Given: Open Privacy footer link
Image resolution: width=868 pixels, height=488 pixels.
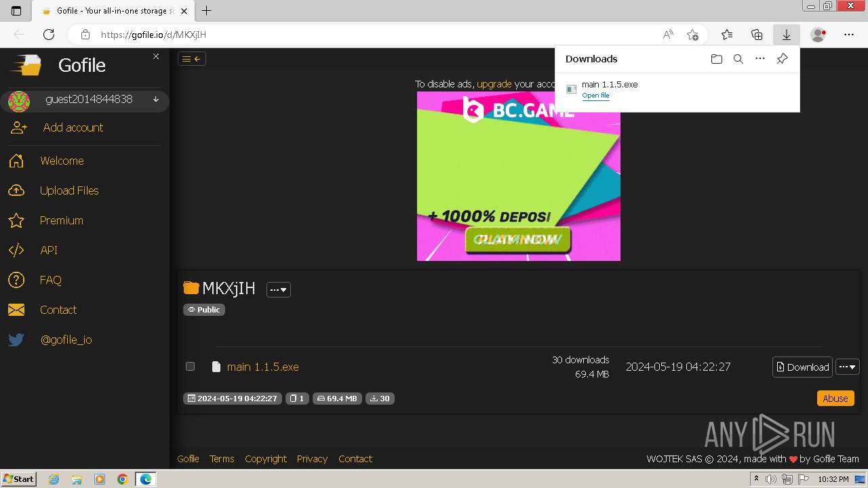Looking at the screenshot, I should tap(312, 459).
